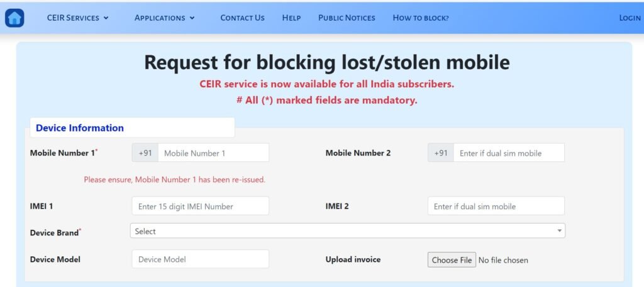Image resolution: width=644 pixels, height=287 pixels.
Task: Focus the Mobile Number 1 field
Action: coord(213,153)
